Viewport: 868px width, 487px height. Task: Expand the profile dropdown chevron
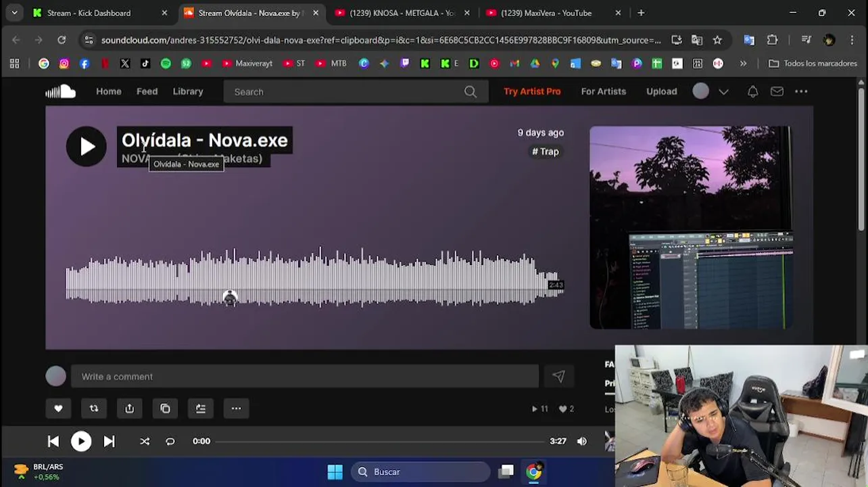[x=723, y=92]
